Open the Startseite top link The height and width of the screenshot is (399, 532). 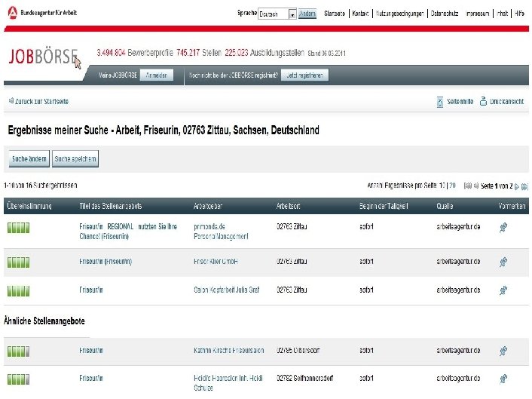(x=335, y=14)
